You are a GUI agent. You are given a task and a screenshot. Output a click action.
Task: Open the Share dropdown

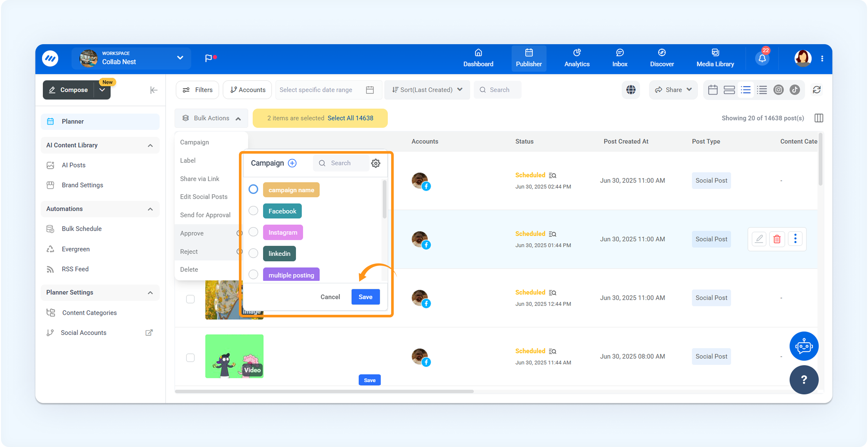click(x=673, y=90)
